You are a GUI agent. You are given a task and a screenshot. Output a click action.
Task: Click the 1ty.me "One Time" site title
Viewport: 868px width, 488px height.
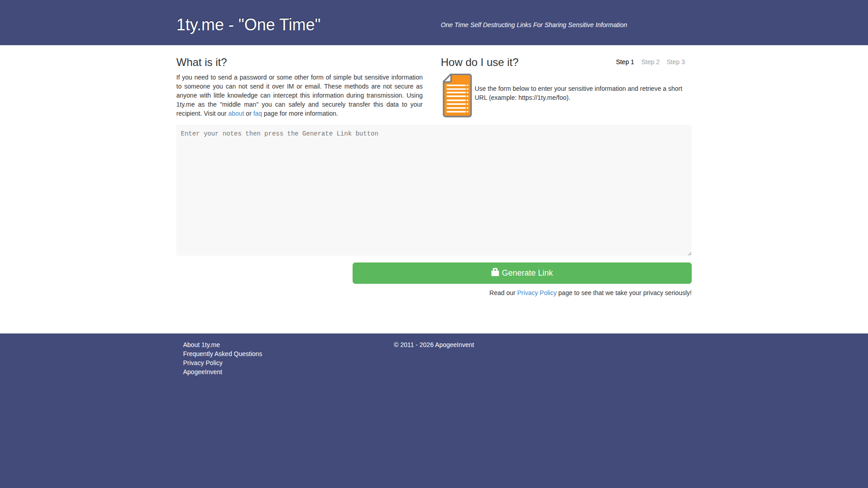(248, 25)
